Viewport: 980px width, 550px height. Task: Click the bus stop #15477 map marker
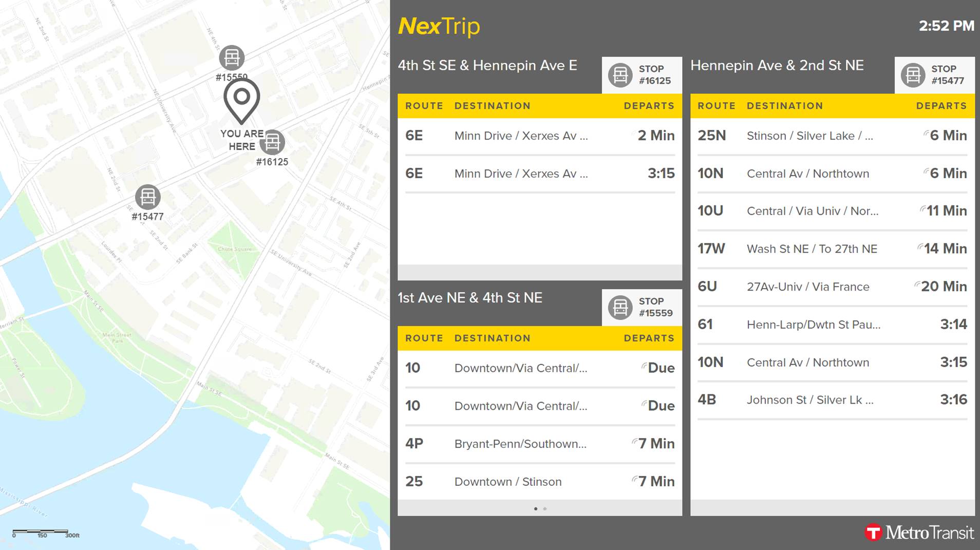coord(148,197)
